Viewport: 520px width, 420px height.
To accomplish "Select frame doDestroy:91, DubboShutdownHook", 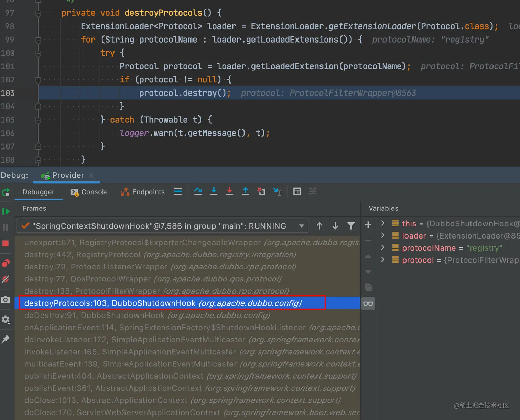I will coord(187,315).
